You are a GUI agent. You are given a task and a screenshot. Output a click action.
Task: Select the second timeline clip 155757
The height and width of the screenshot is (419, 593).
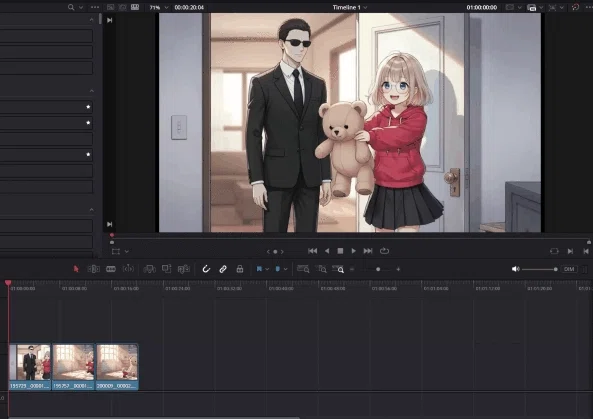point(73,366)
